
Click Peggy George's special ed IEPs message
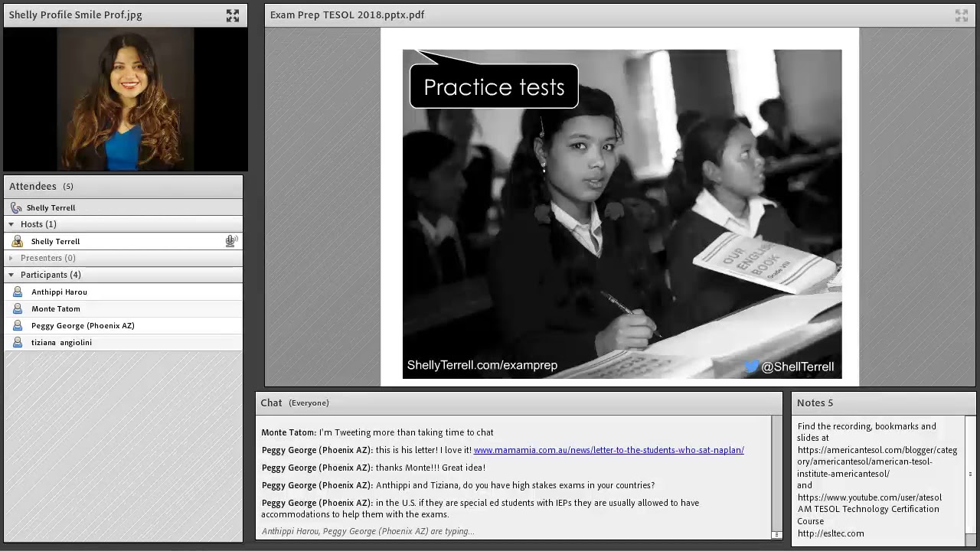[x=480, y=508]
